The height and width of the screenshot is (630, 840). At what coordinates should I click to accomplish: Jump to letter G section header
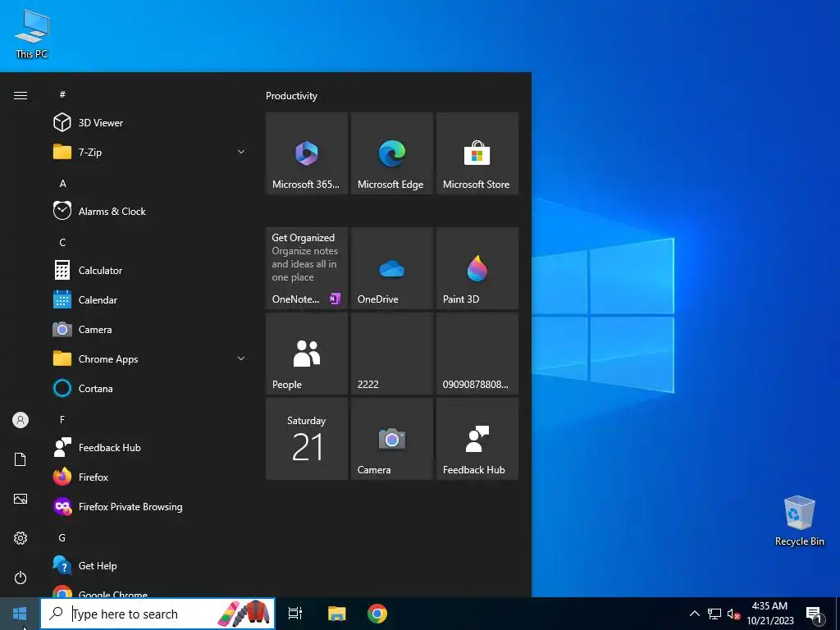[62, 537]
